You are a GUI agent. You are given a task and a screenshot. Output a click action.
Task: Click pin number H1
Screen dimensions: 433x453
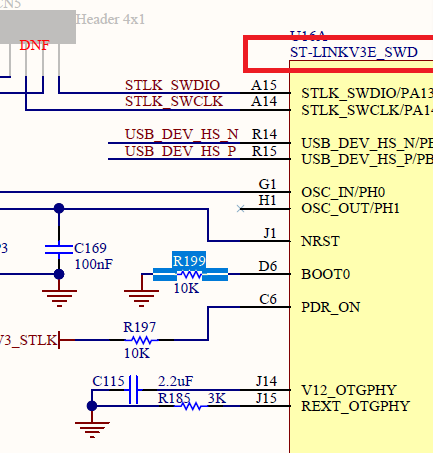(x=268, y=200)
